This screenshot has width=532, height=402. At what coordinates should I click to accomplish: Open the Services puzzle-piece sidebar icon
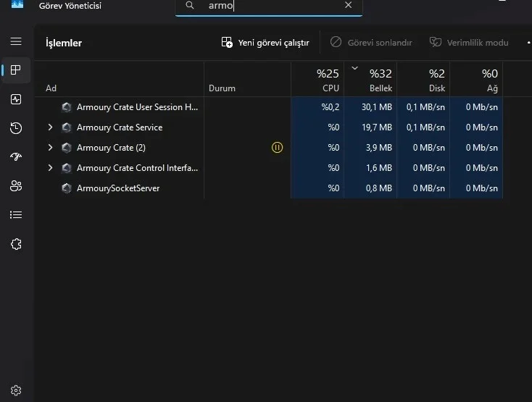16,244
